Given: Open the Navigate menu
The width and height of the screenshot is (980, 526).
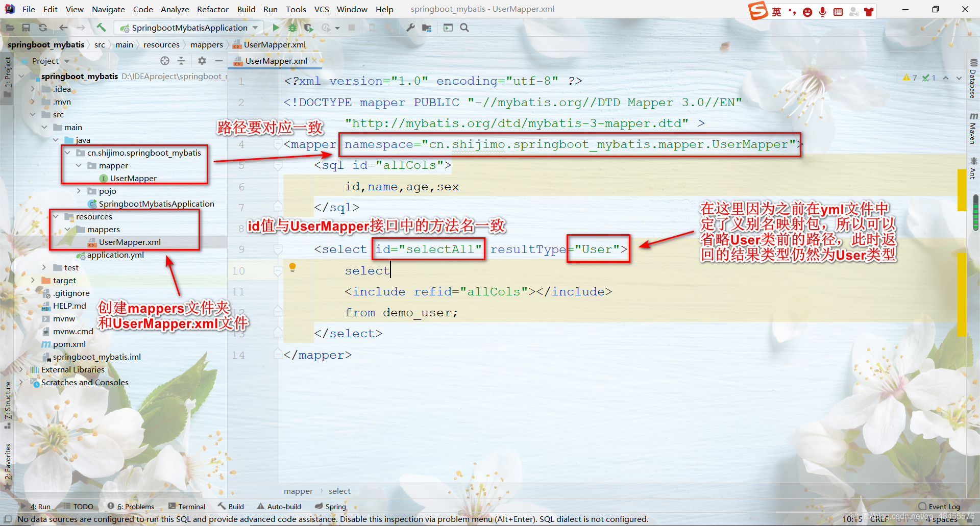Looking at the screenshot, I should pos(108,9).
